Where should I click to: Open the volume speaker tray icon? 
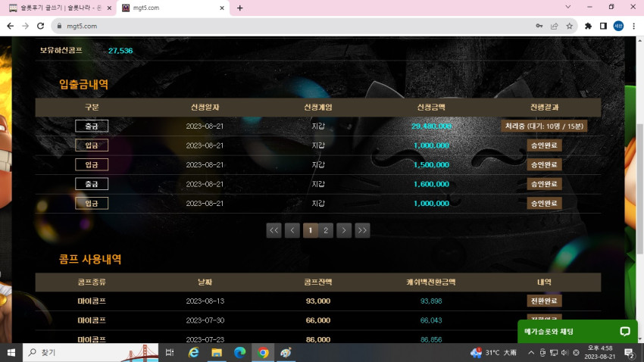pos(564,353)
